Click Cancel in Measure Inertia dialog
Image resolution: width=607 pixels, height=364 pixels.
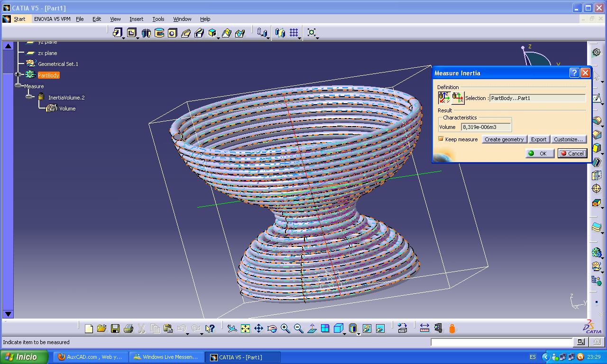coord(572,153)
